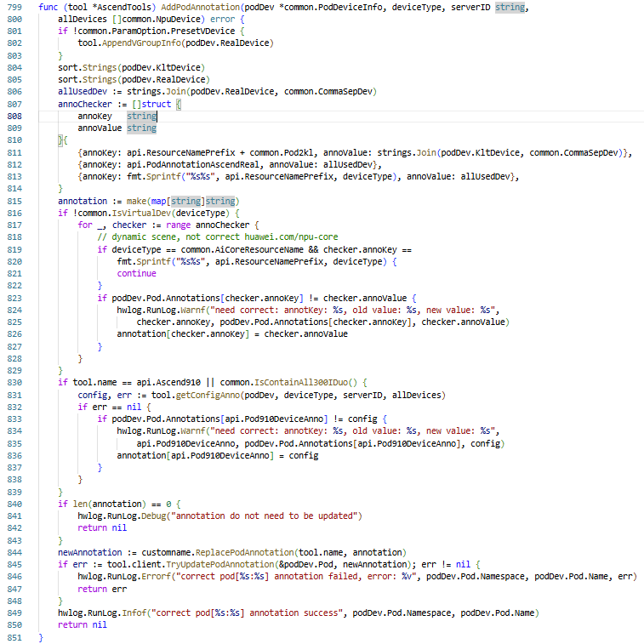Click the annotation := make line

pyautogui.click(x=148, y=202)
